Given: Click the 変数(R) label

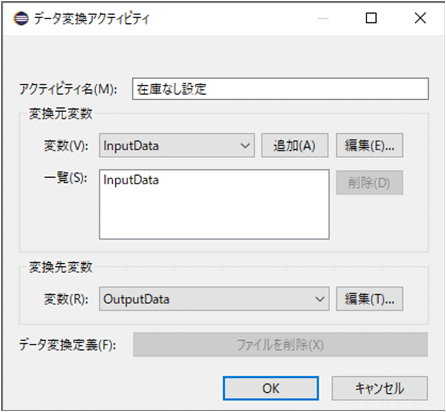Looking at the screenshot, I should [x=66, y=299].
